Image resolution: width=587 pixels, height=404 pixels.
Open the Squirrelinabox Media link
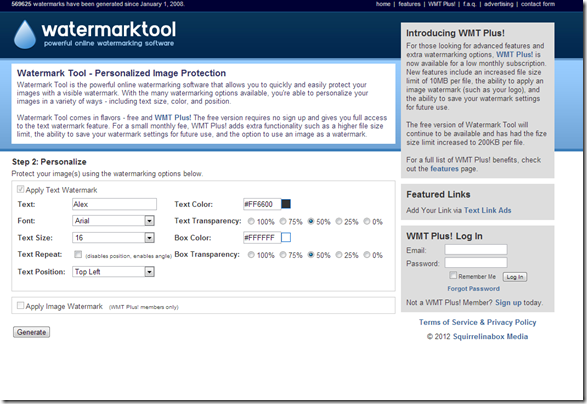tap(490, 336)
